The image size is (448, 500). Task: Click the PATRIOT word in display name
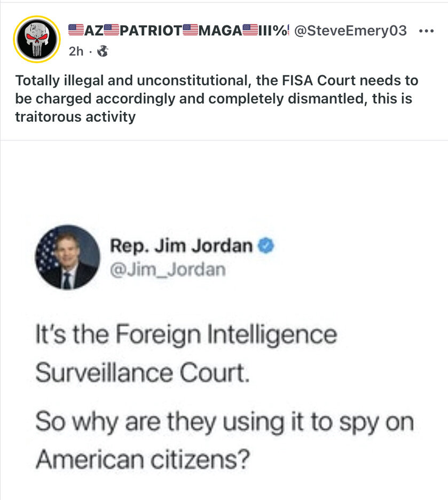pyautogui.click(x=151, y=30)
